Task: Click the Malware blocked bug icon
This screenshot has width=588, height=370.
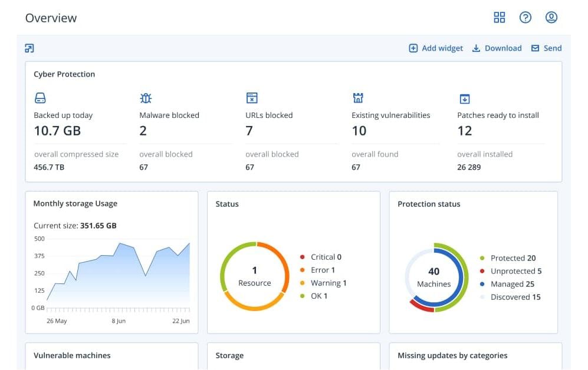Action: pyautogui.click(x=146, y=98)
